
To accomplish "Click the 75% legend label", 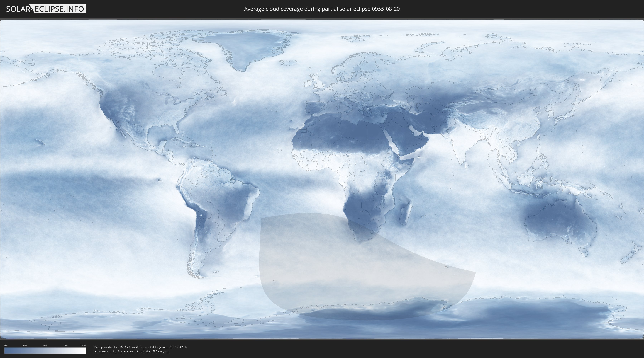I will [x=65, y=345].
